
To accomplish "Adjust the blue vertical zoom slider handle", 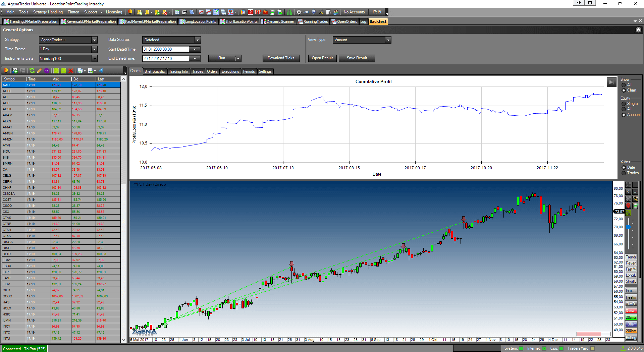I will click(629, 227).
